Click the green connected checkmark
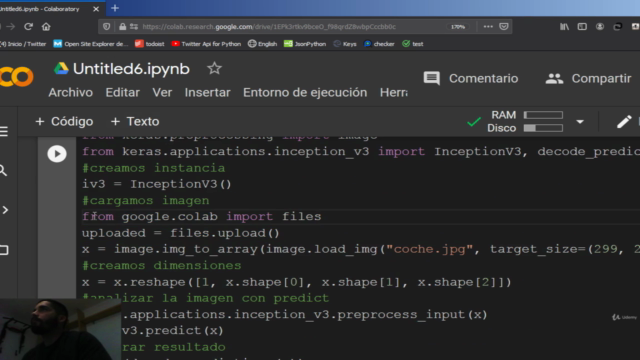This screenshot has width=640, height=360. (x=474, y=122)
